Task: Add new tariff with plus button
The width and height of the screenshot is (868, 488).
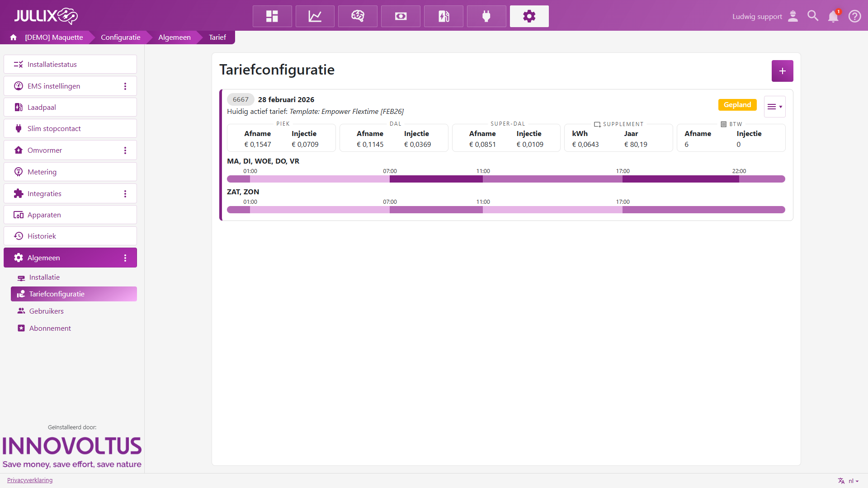Action: tap(782, 71)
